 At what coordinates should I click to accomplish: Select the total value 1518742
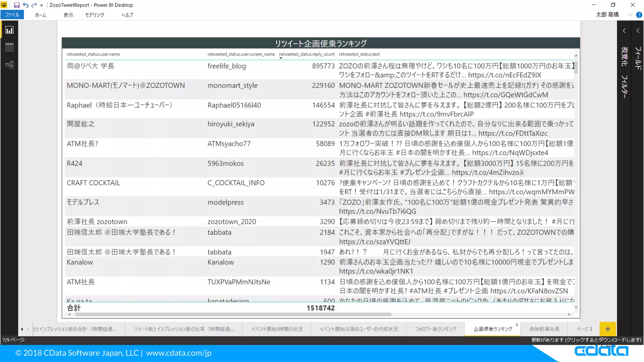tap(321, 308)
